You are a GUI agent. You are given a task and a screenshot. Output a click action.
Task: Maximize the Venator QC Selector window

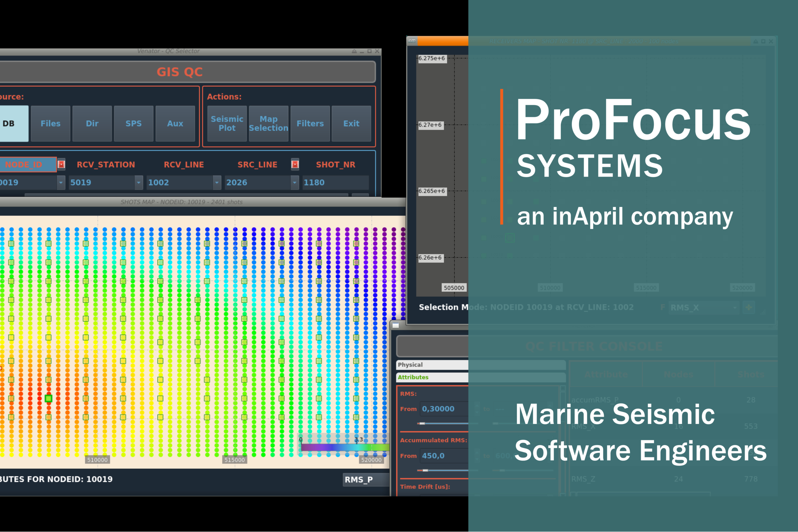coord(369,51)
